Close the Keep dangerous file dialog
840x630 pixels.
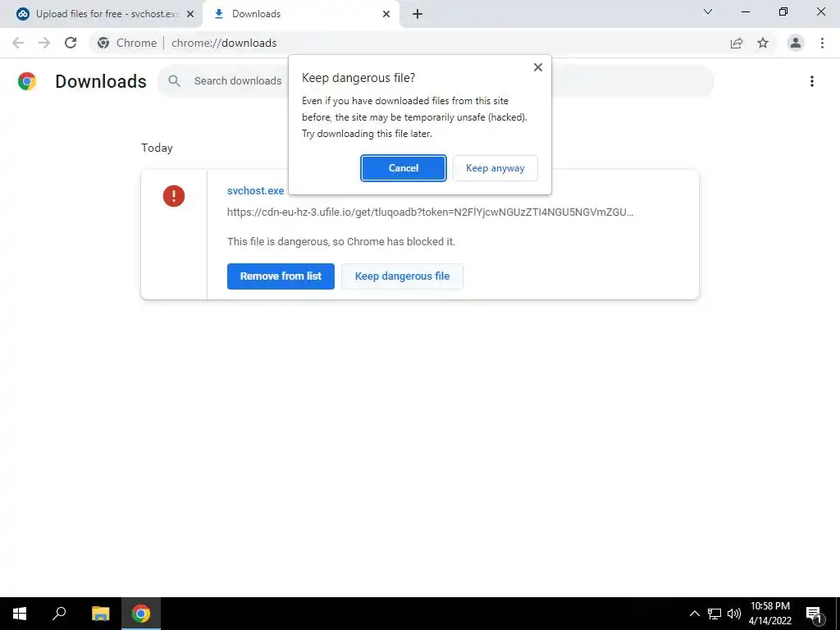coord(538,67)
